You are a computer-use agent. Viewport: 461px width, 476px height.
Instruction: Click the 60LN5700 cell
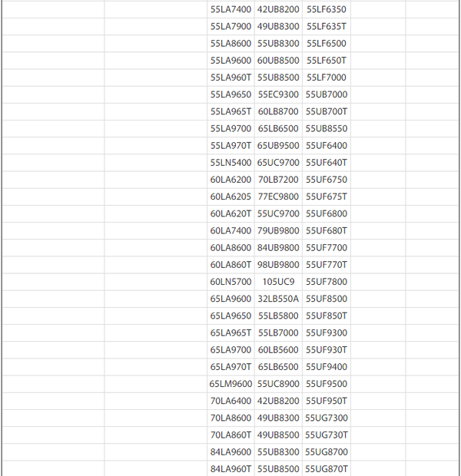(231, 282)
